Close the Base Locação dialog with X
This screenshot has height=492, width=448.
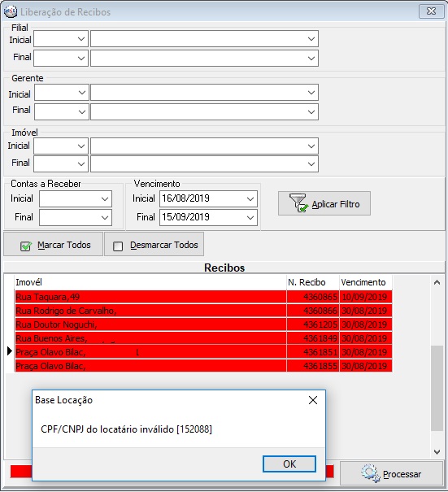point(313,400)
